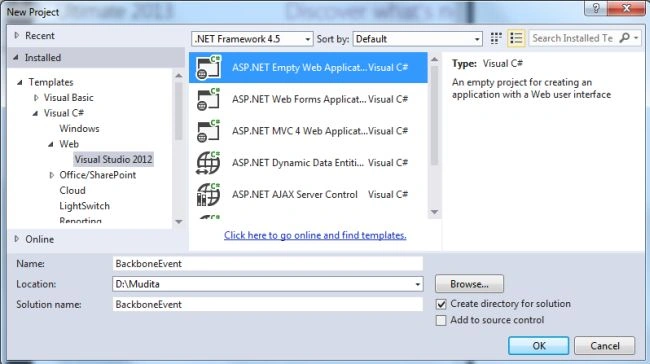Close the New Project dialog
Viewport: 650px width, 364px height.
coord(627,8)
